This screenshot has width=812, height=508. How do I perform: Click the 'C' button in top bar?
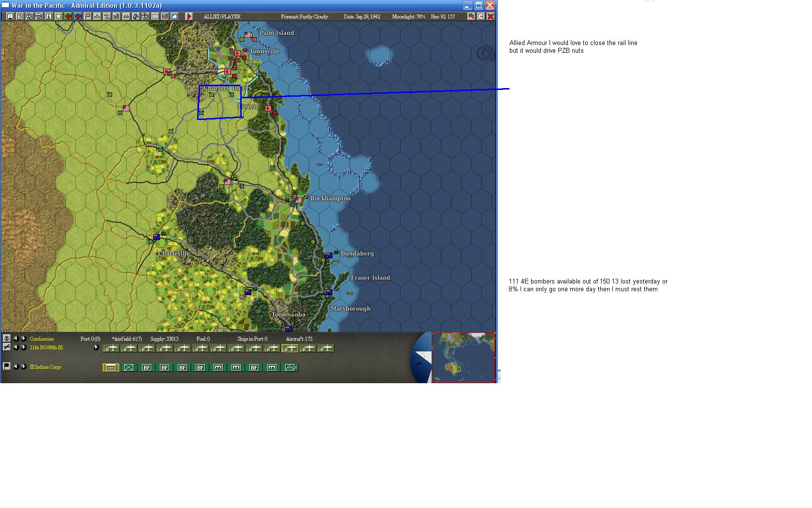coord(481,16)
